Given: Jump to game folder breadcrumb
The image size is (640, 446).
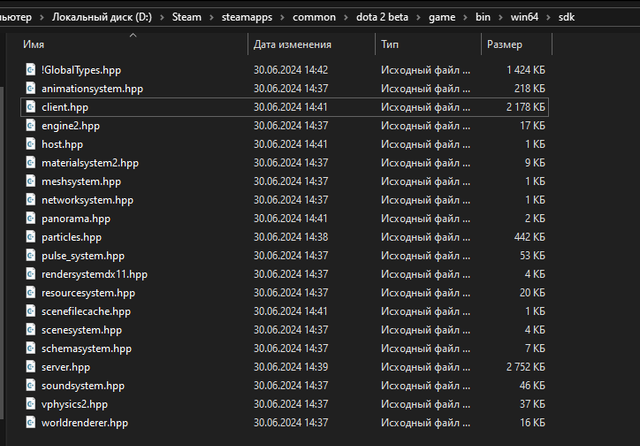Looking at the screenshot, I should [442, 17].
